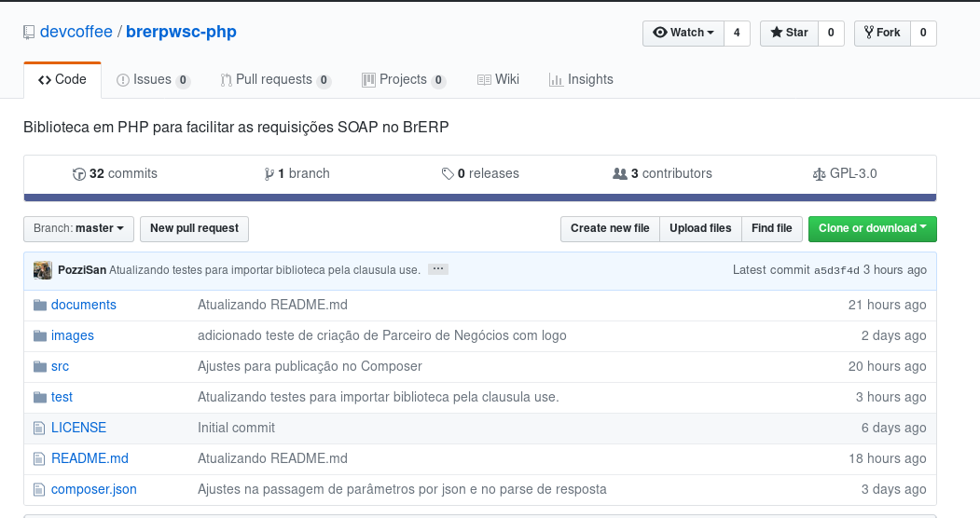
Task: Click PozziSan's avatar thumbnail
Action: coord(43,270)
